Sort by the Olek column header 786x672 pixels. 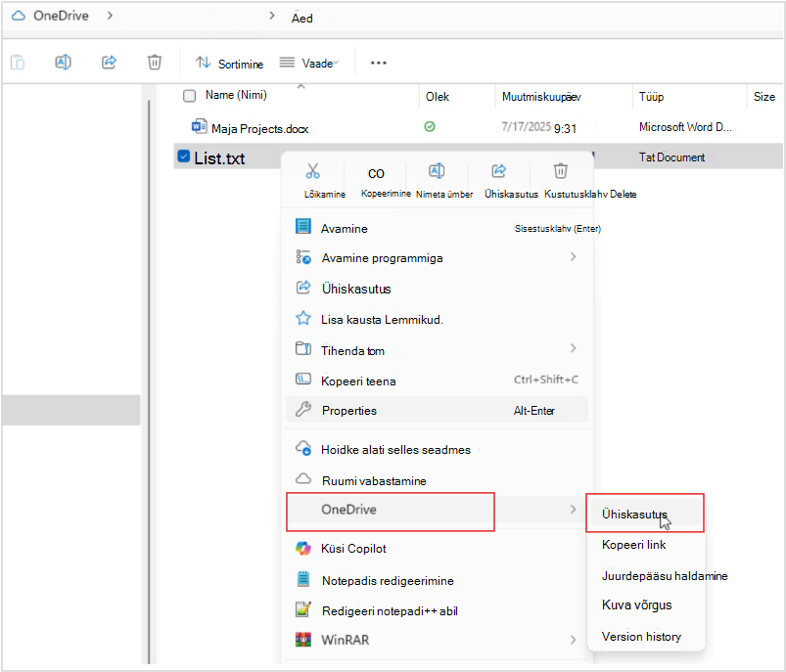pyautogui.click(x=438, y=97)
